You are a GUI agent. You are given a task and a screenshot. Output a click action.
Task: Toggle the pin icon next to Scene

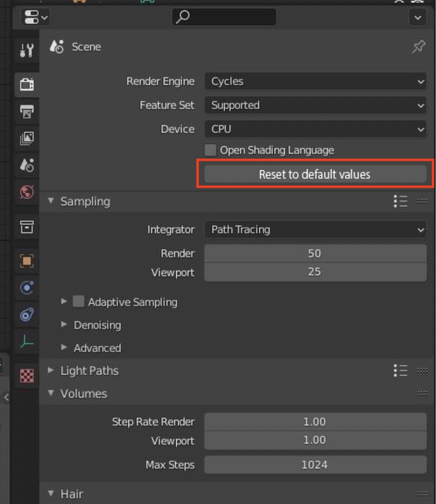coord(418,47)
